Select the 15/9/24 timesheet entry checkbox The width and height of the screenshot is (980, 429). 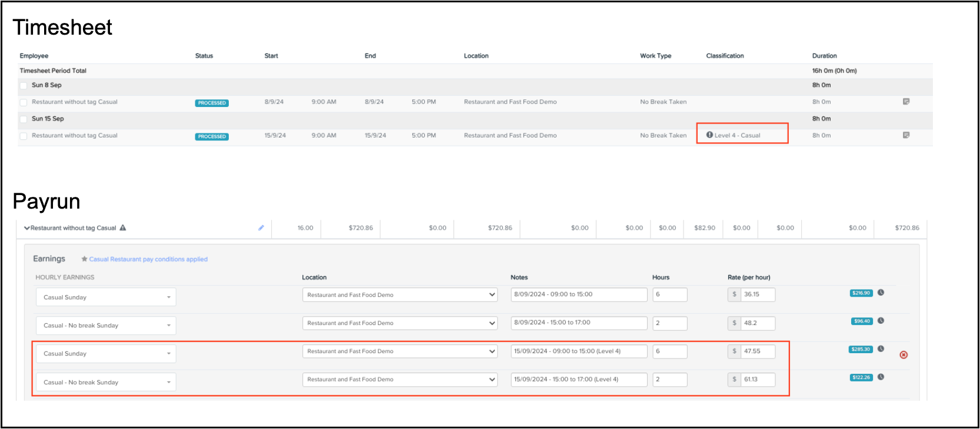pos(24,136)
